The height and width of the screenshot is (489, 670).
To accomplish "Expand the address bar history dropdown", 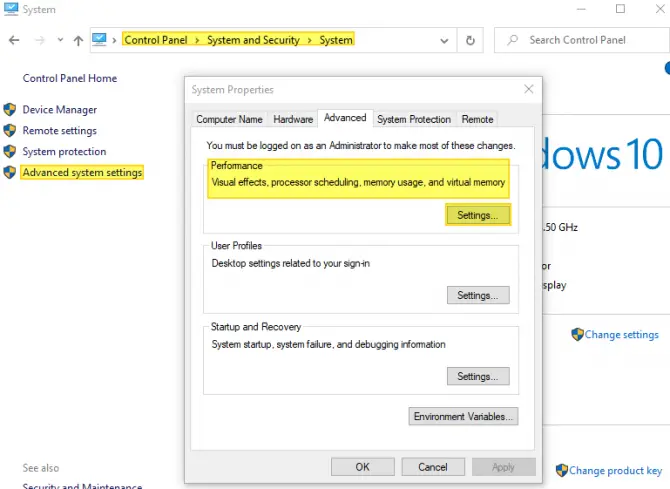I will [444, 41].
